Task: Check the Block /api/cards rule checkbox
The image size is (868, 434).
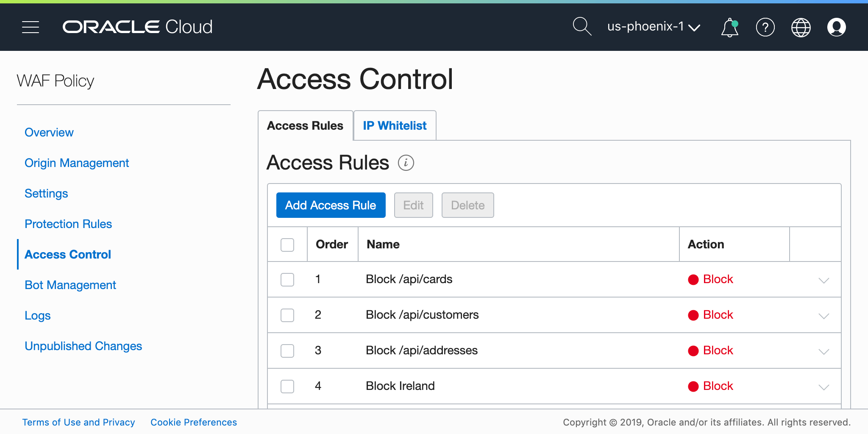Action: click(x=287, y=280)
